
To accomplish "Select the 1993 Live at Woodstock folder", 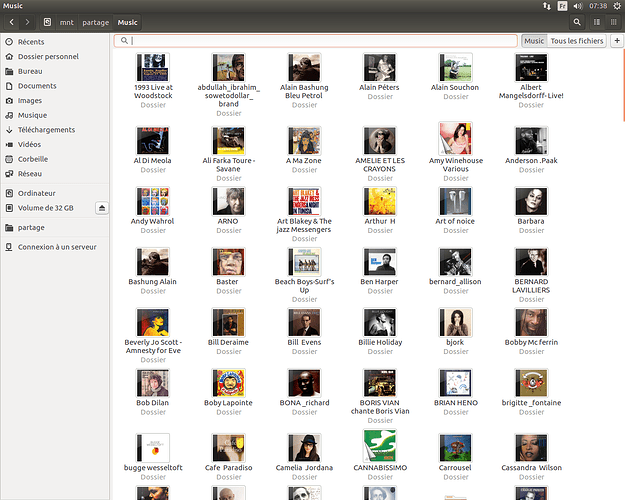I will 153,81.
